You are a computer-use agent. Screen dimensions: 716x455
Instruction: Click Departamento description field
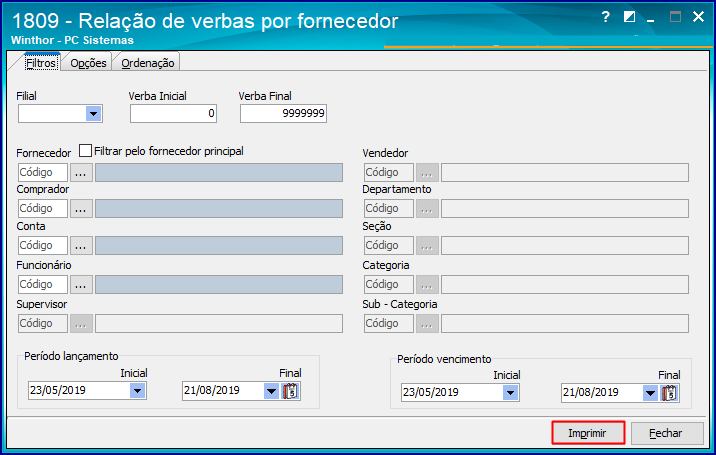[x=565, y=208]
